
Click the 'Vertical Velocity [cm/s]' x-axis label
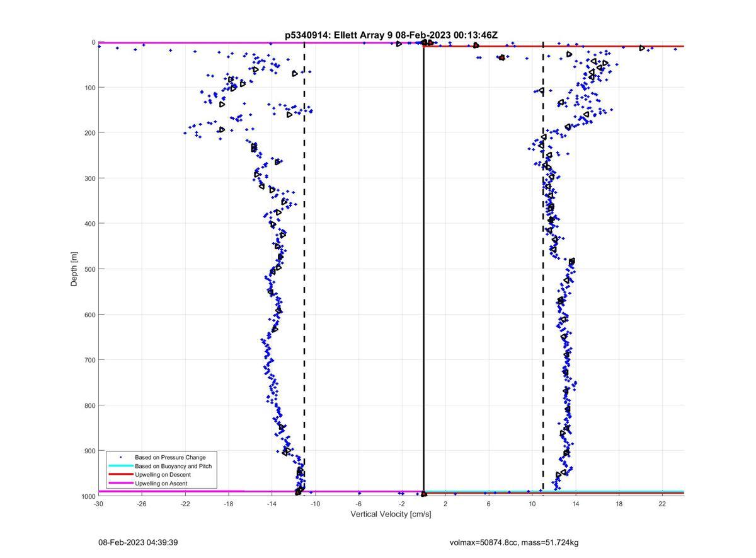coord(391,514)
